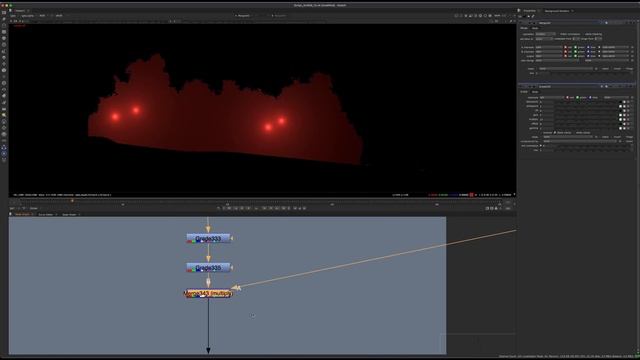Open the B channels layer dropdown

(x=549, y=52)
